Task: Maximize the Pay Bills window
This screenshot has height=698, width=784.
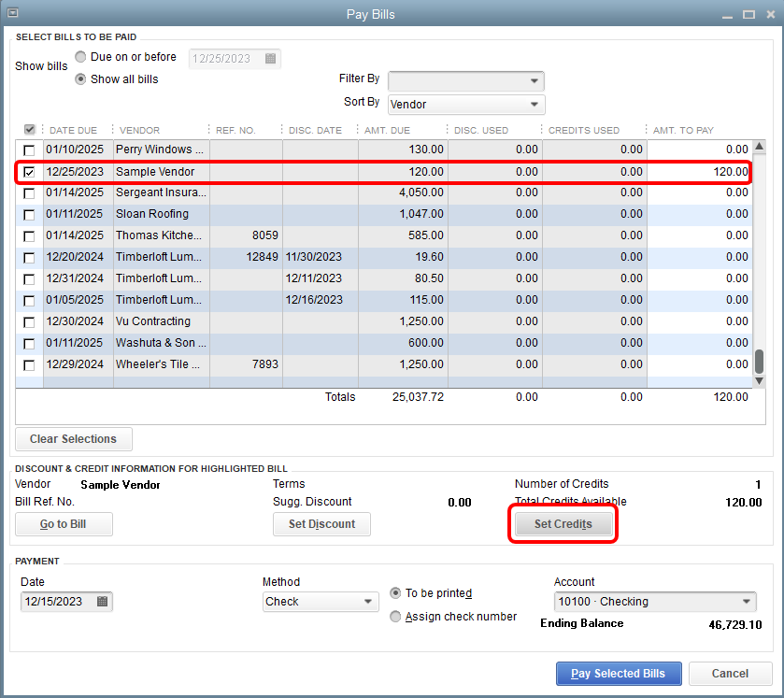Action: pyautogui.click(x=748, y=14)
